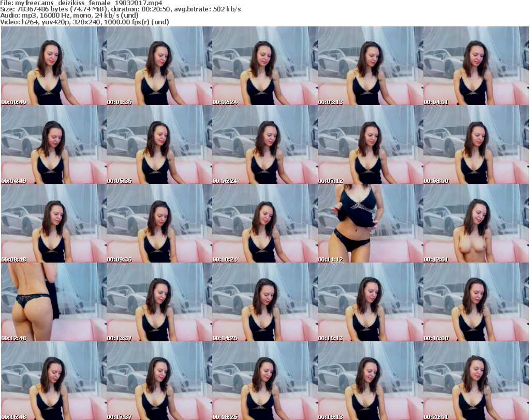Click the thumbnail stamped 00:08:48

[54, 223]
